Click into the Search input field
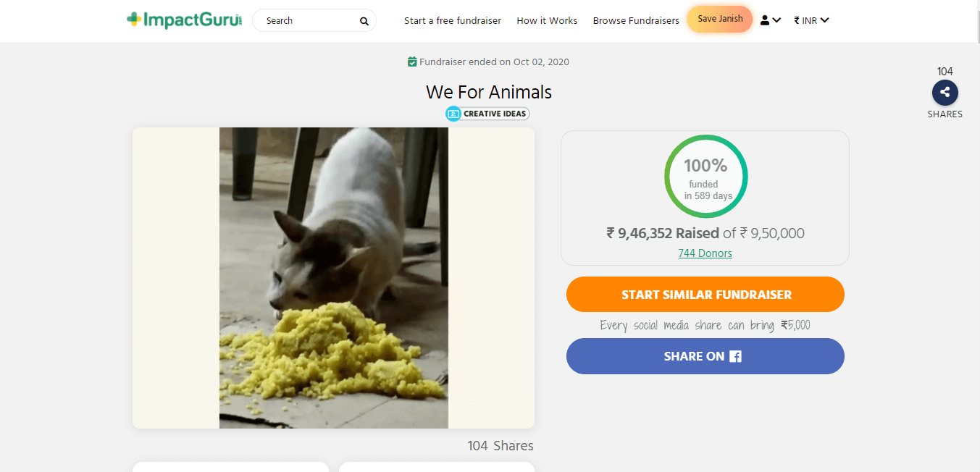Image resolution: width=980 pixels, height=472 pixels. click(308, 21)
